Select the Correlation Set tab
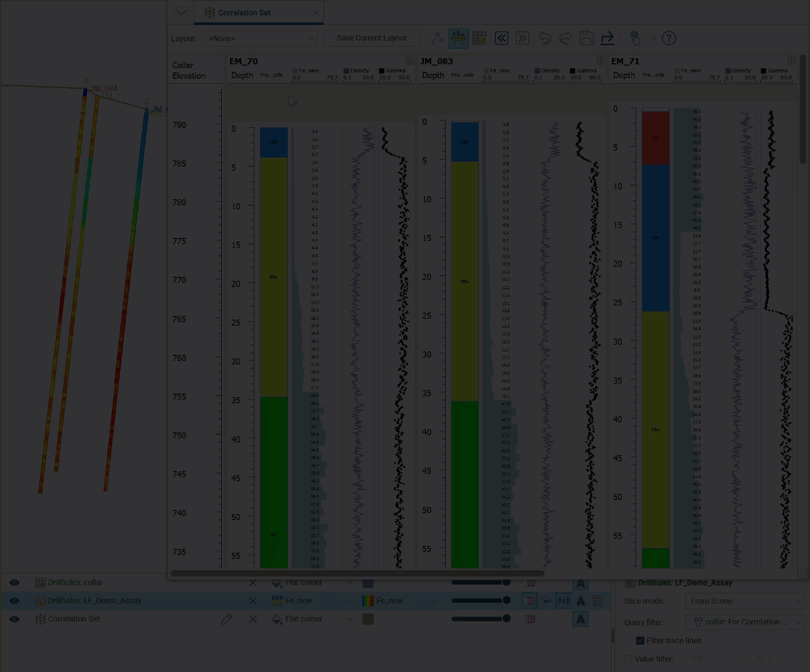This screenshot has height=672, width=810. pos(244,12)
